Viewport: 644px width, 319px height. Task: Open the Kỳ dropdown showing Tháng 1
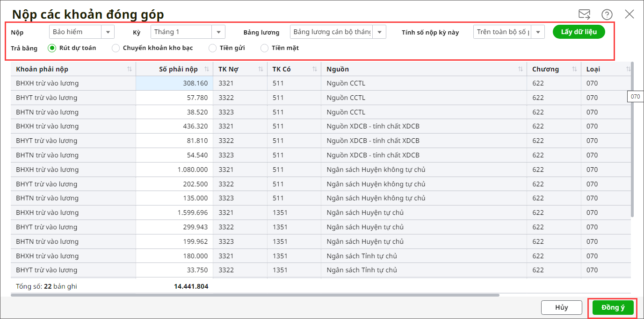coord(218,32)
